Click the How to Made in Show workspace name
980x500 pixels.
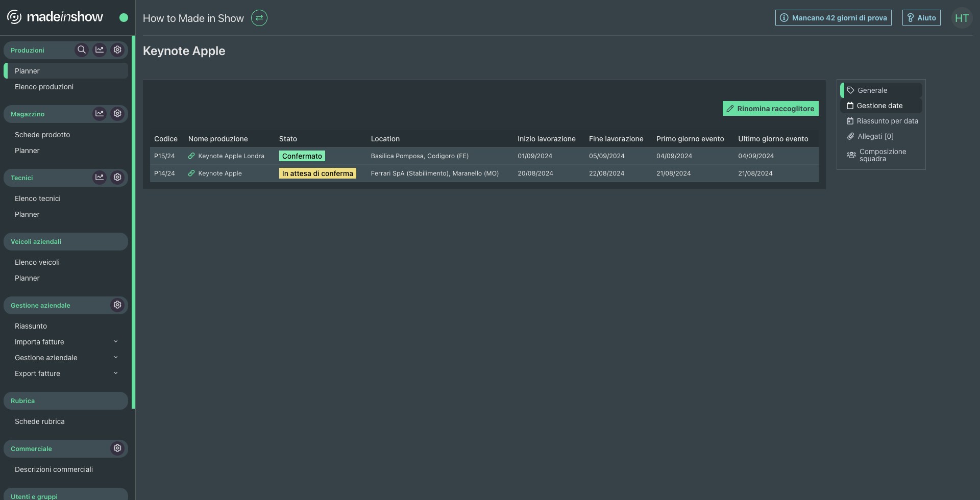click(x=193, y=18)
